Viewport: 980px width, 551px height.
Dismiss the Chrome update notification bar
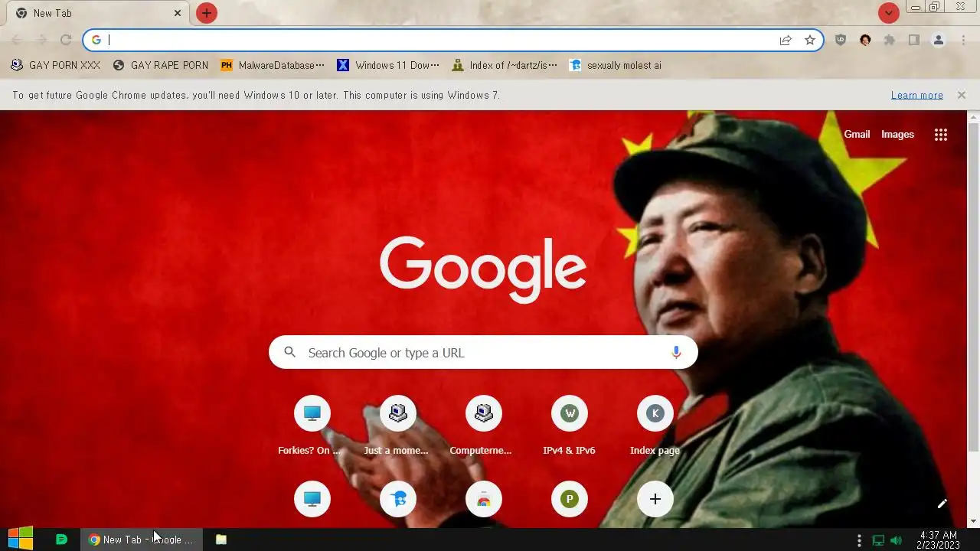pyautogui.click(x=962, y=95)
